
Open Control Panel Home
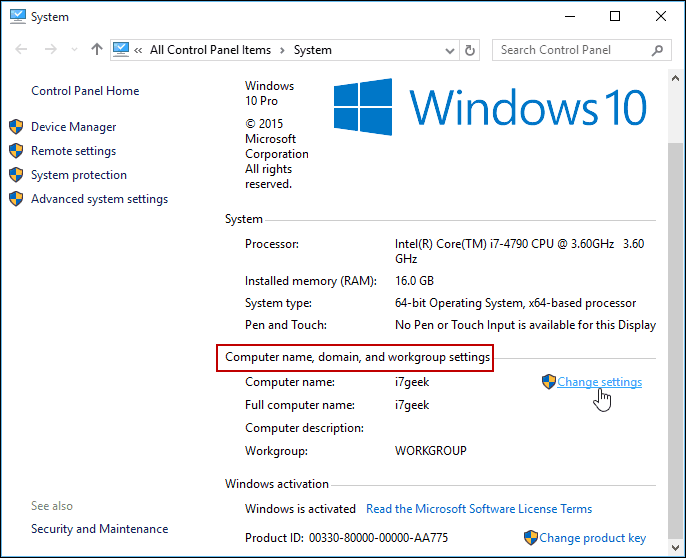coord(85,91)
